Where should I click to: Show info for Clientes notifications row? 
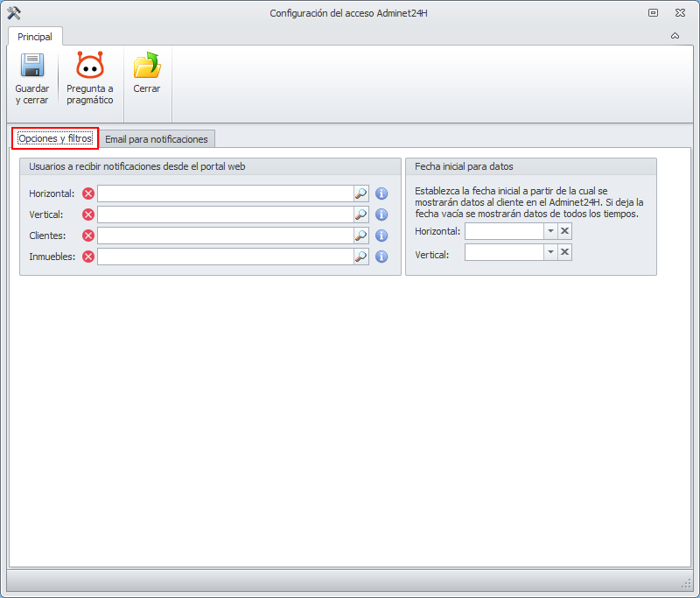tap(381, 236)
